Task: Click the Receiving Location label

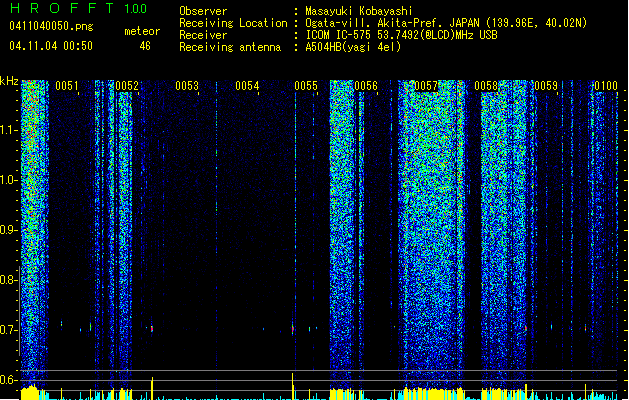Action: [233, 23]
